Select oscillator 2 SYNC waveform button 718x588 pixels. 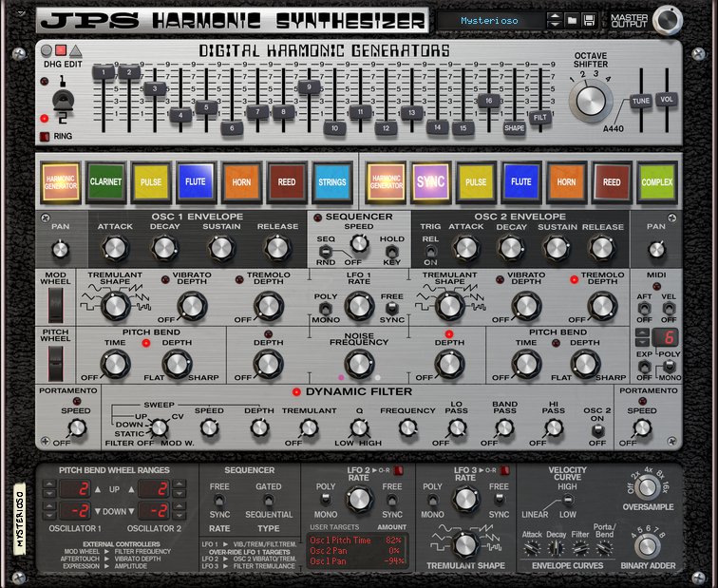pyautogui.click(x=431, y=181)
